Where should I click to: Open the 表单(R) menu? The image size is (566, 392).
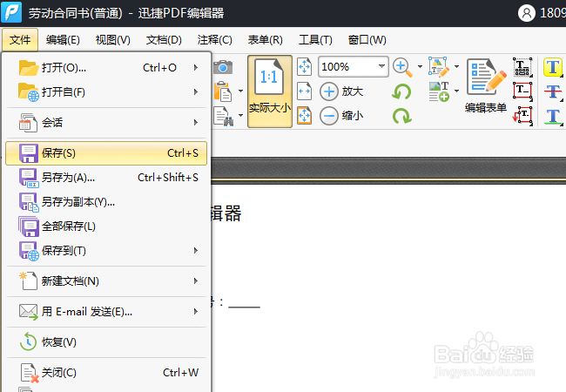[265, 40]
